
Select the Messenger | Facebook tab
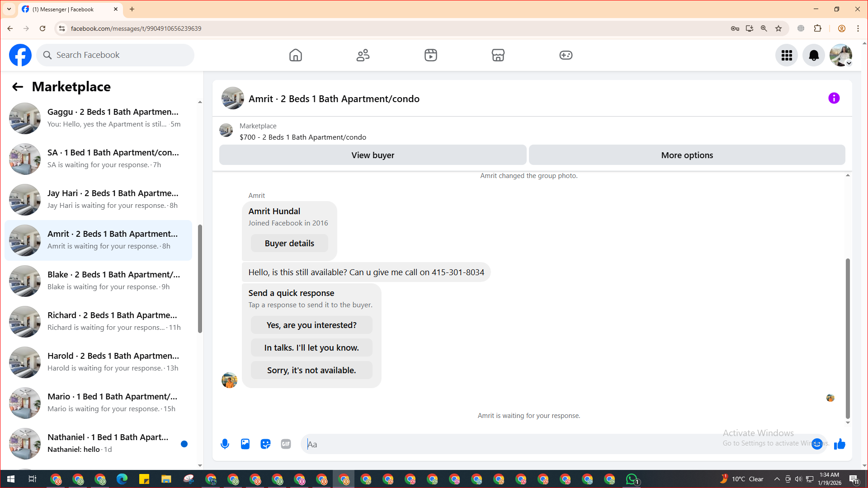pos(70,9)
